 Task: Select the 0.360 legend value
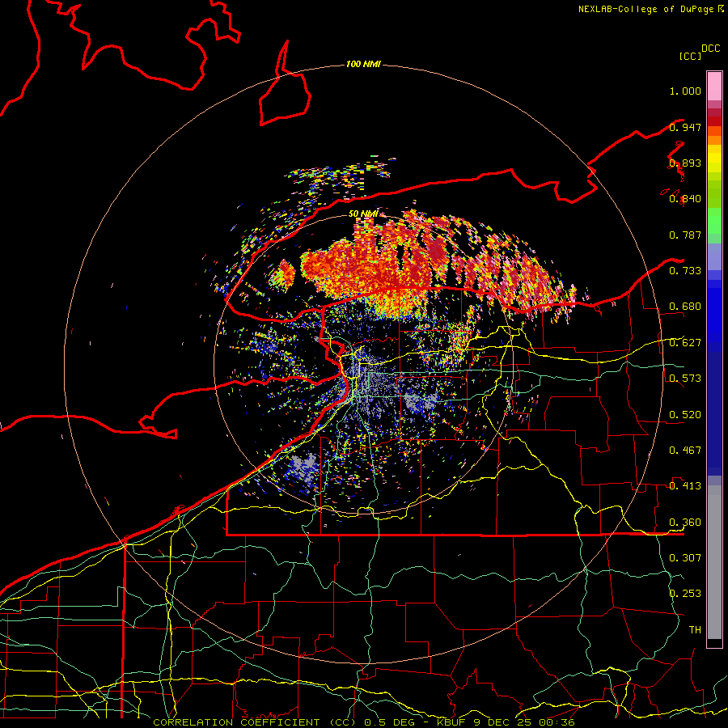(685, 523)
